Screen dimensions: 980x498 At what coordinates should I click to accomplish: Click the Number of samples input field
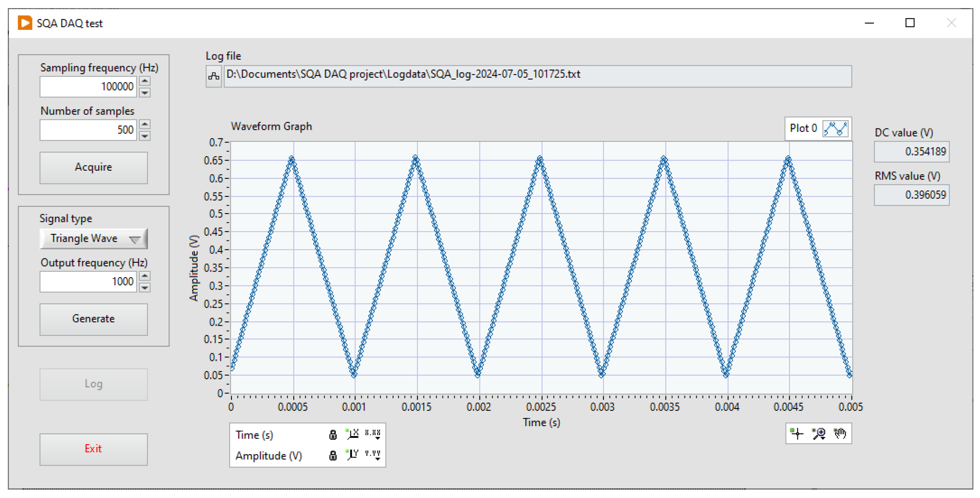pyautogui.click(x=88, y=130)
